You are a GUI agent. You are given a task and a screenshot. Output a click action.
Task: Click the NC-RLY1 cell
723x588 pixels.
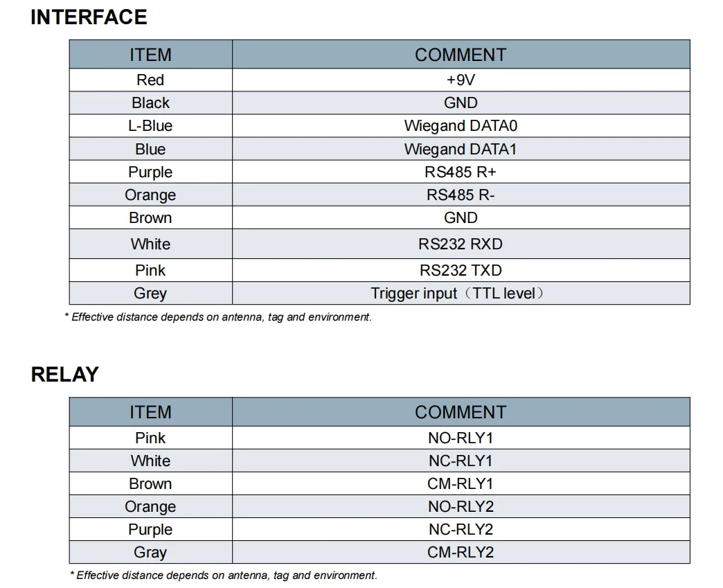click(461, 461)
